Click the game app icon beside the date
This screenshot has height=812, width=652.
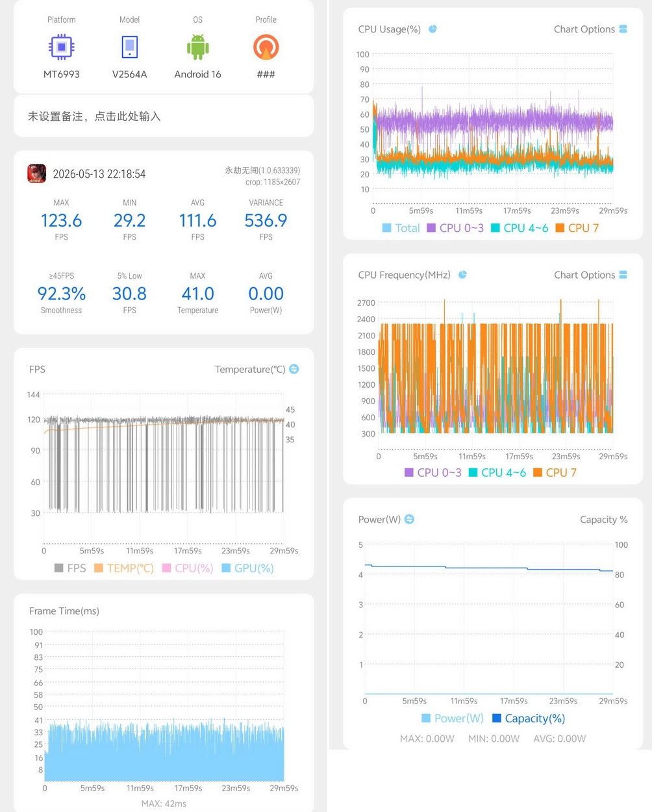tap(36, 173)
